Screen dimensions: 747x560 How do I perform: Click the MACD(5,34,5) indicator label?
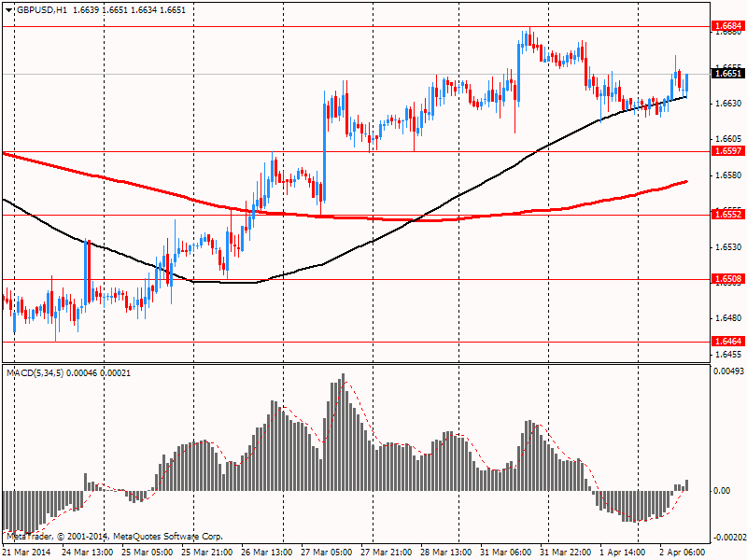(35, 372)
